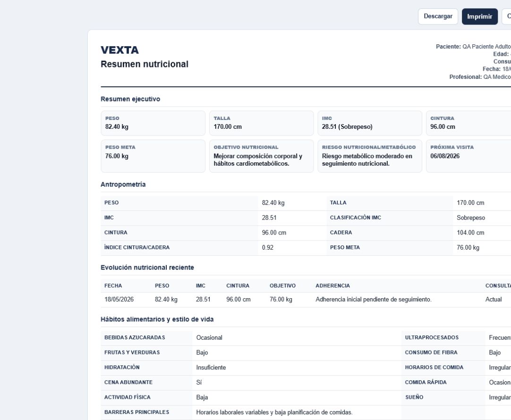Select the 'Riesgo metabólico moderado' risk text
The width and height of the screenshot is (511, 420).
(x=367, y=160)
